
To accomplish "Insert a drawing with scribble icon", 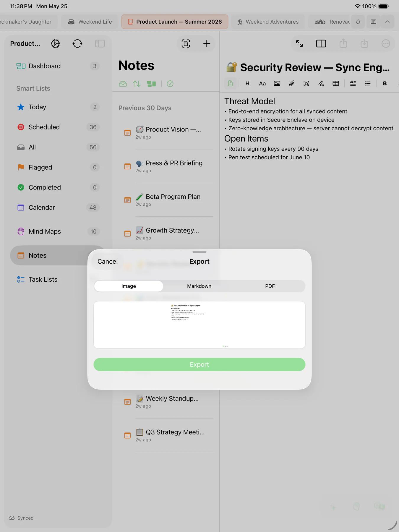I will coord(321,84).
